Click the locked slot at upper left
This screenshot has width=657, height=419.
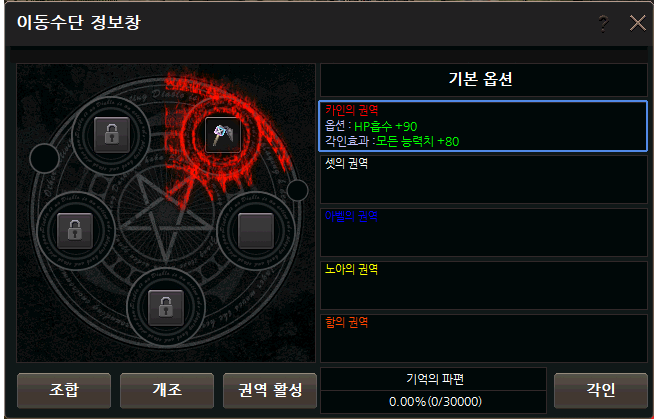(x=111, y=134)
